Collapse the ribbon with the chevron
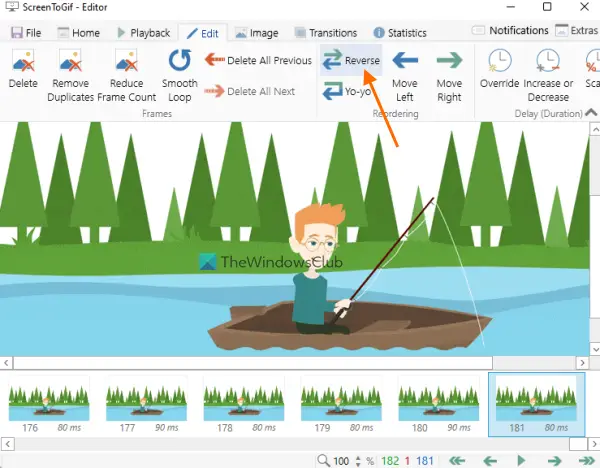This screenshot has height=468, width=600. click(591, 113)
